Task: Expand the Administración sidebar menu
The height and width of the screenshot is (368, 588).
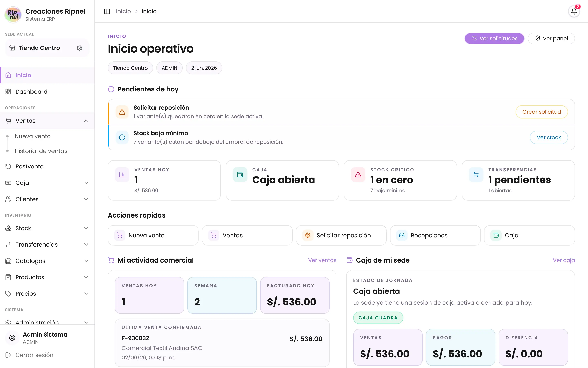Action: (x=86, y=322)
